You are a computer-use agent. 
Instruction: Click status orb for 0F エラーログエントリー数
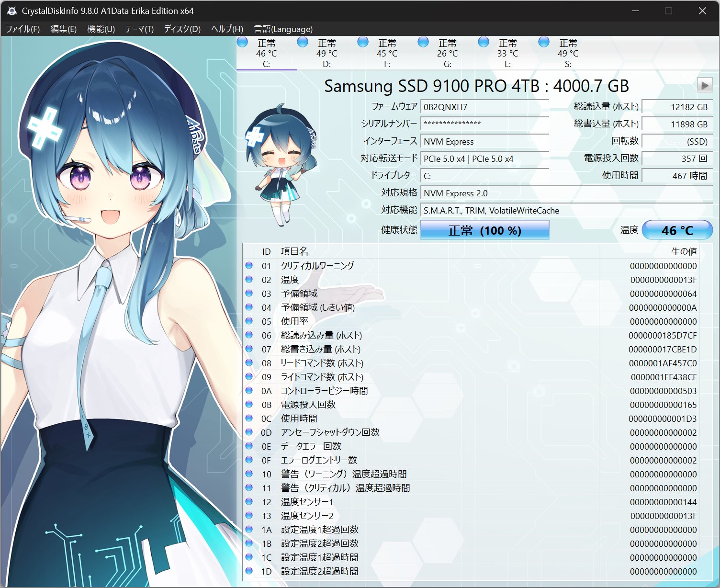click(249, 460)
